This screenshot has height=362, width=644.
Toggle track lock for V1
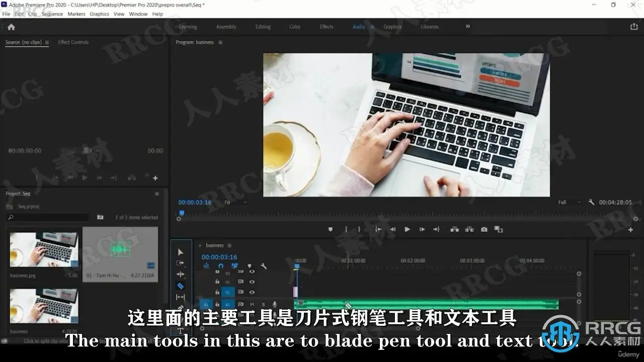click(217, 292)
